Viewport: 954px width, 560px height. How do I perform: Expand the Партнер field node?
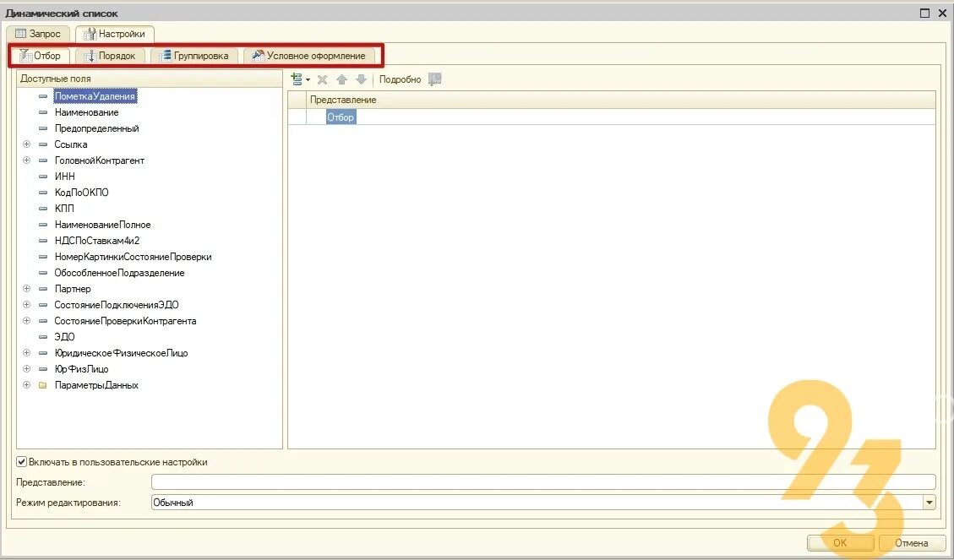tap(26, 289)
